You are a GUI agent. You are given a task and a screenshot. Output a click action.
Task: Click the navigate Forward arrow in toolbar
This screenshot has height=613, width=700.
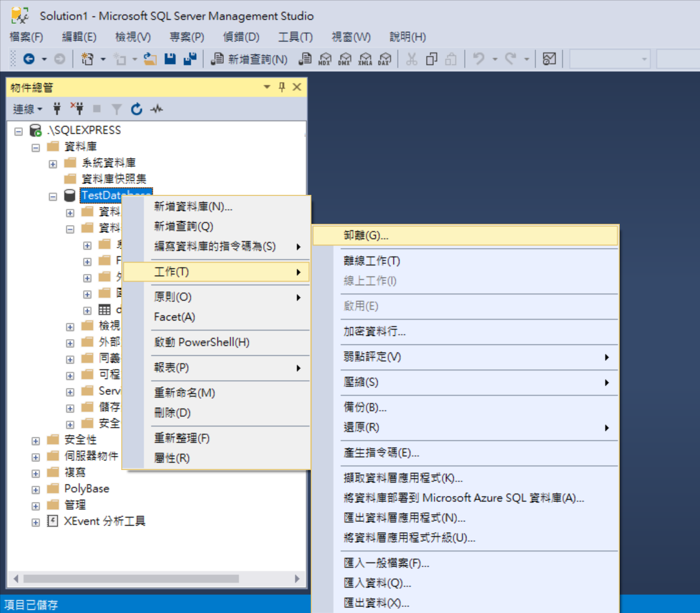[x=59, y=59]
